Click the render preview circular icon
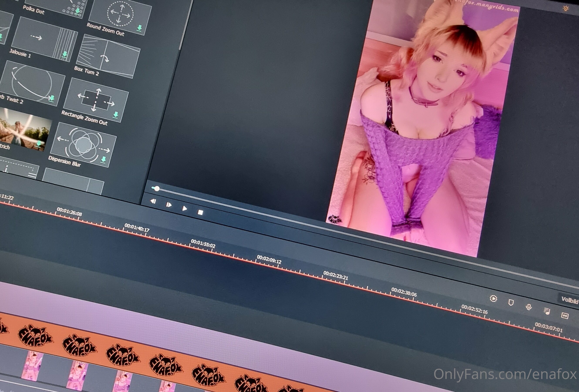This screenshot has height=392, width=579. (x=493, y=299)
